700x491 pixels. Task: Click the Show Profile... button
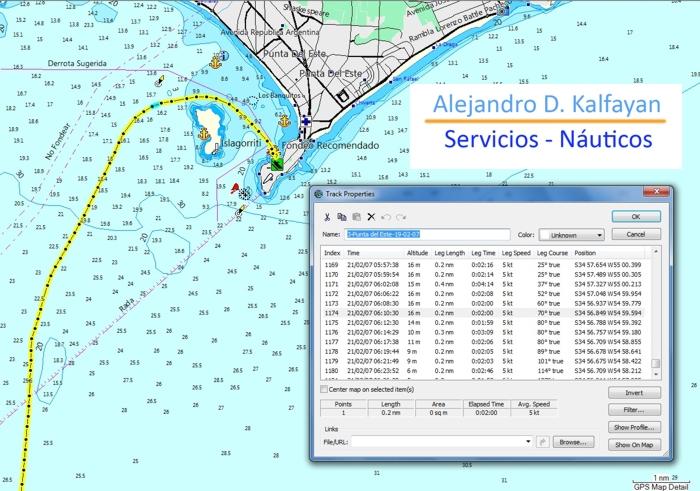(634, 427)
